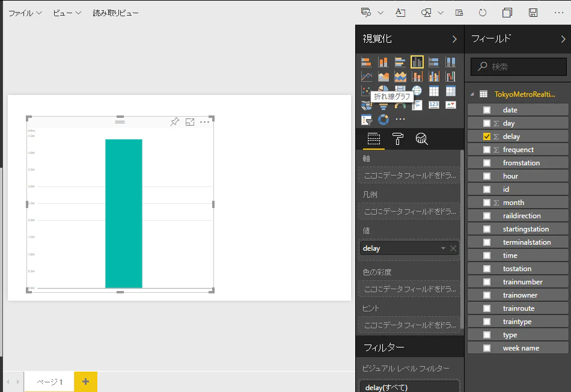This screenshot has width=571, height=392.
Task: Pick the donut chart visual
Action: coord(383,119)
